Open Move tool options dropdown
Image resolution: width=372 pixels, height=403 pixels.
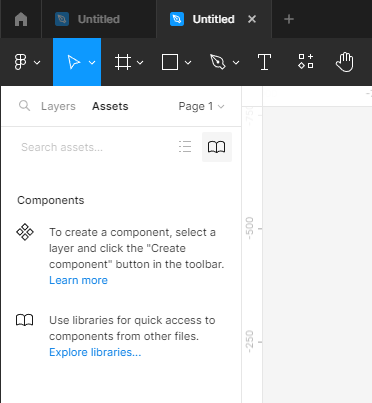92,62
